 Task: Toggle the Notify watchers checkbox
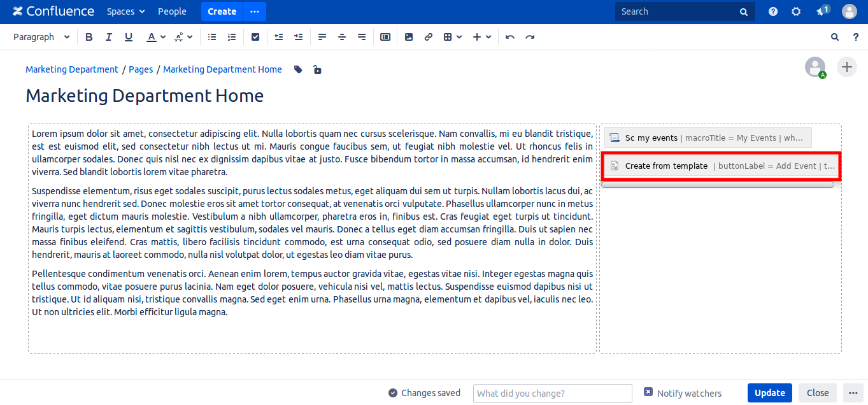(x=648, y=392)
